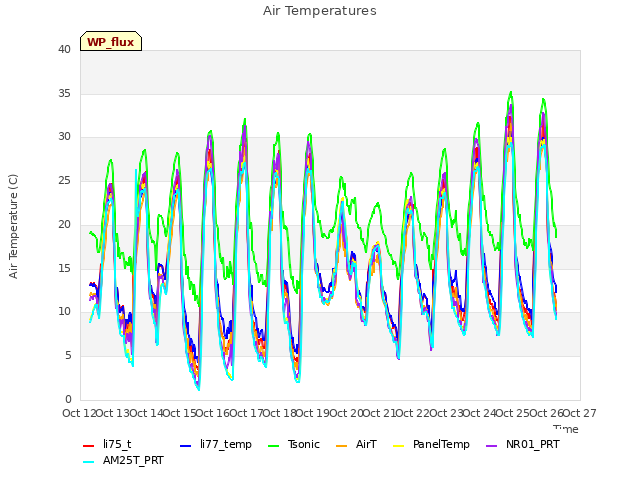Click the WP_flux annotation label
The width and height of the screenshot is (640, 480).
111,42
